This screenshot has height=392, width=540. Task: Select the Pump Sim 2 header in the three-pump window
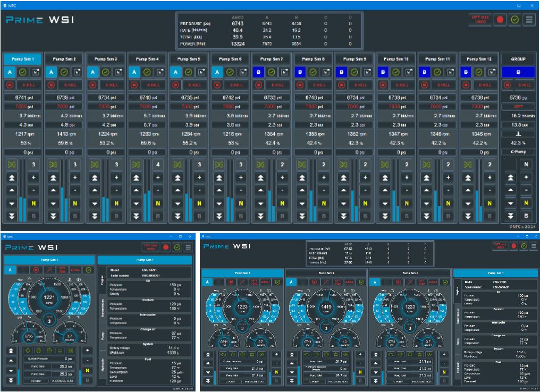(x=326, y=273)
